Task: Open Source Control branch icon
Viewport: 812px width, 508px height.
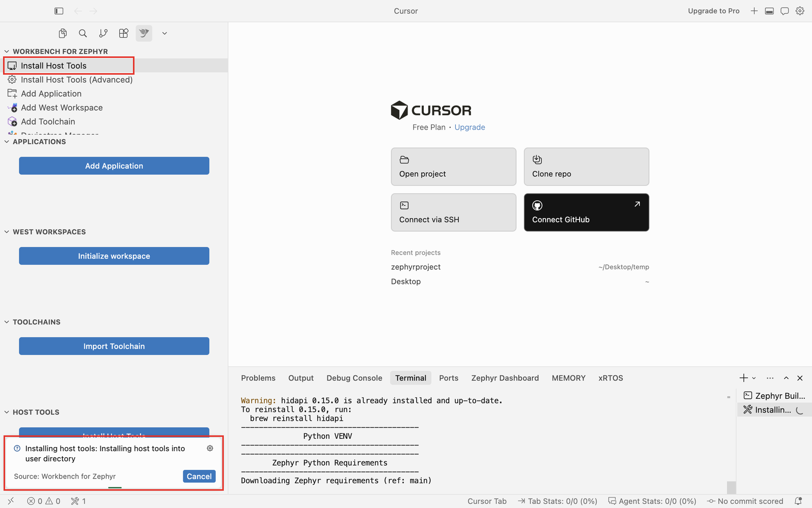Action: tap(104, 33)
